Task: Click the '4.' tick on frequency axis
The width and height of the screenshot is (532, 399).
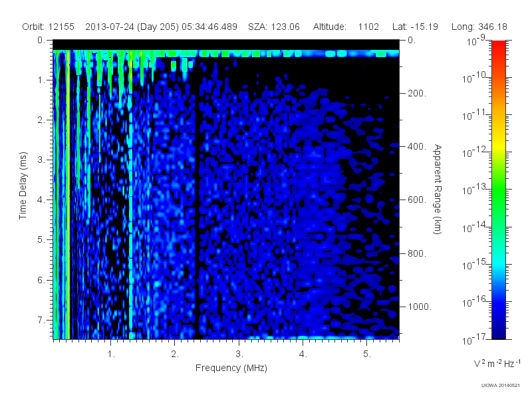Action: click(x=303, y=354)
